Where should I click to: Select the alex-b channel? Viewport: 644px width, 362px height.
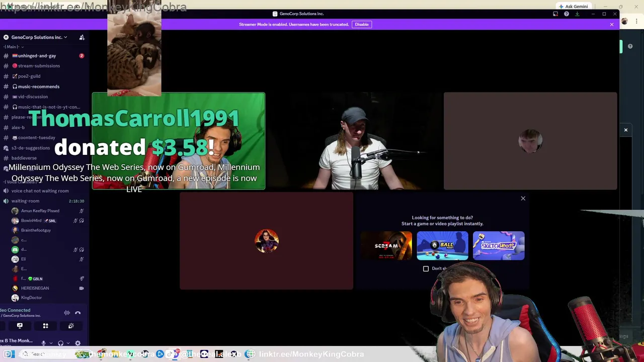click(44, 128)
